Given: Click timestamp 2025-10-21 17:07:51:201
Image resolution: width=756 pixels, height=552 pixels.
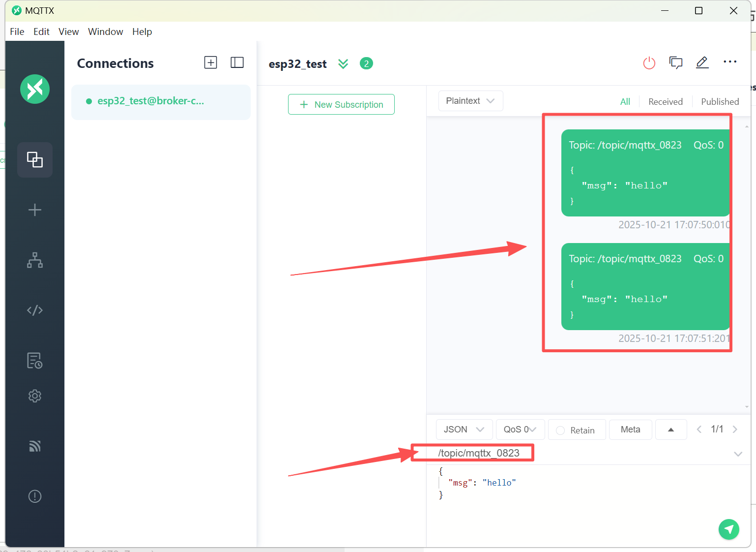Looking at the screenshot, I should coord(674,338).
